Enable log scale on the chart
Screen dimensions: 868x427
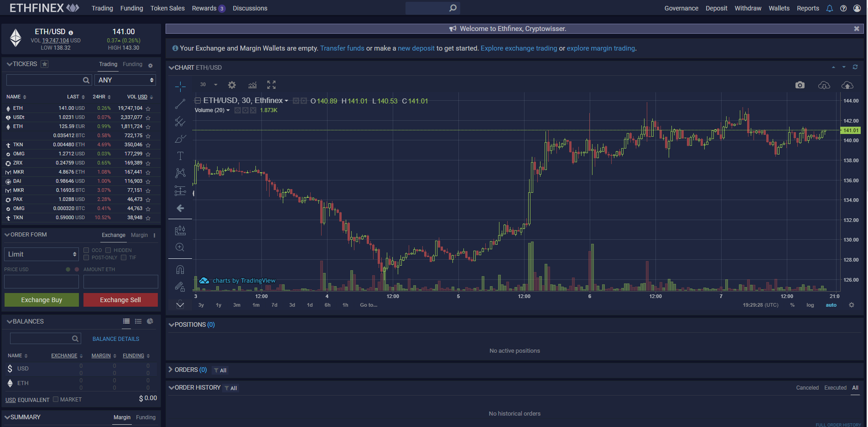(x=810, y=305)
